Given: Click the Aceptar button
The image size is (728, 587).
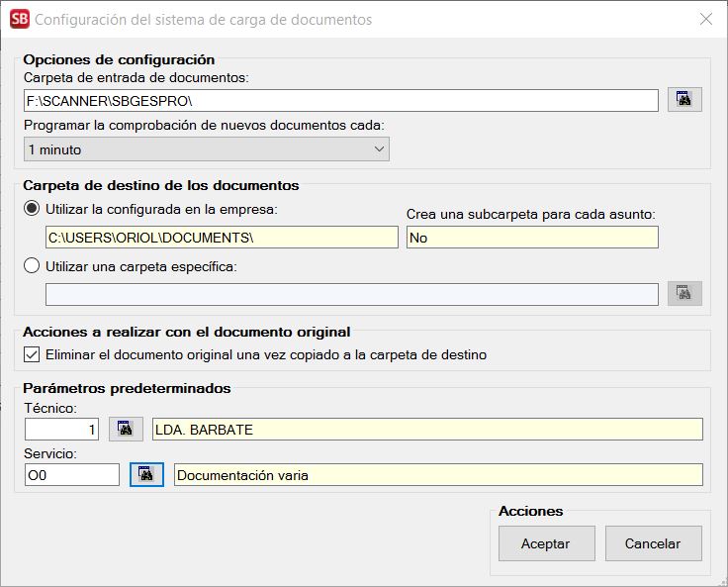Looking at the screenshot, I should click(545, 543).
